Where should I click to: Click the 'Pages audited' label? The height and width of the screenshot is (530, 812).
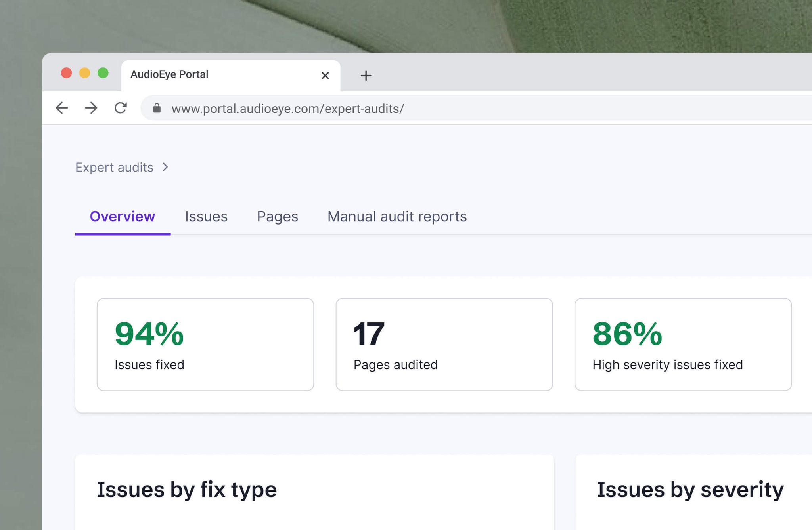[396, 365]
